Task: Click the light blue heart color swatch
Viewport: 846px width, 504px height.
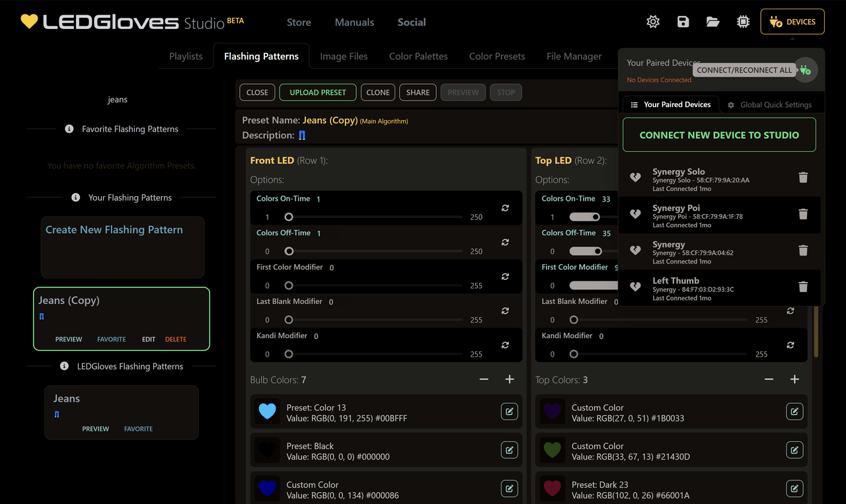Action: 267,412
